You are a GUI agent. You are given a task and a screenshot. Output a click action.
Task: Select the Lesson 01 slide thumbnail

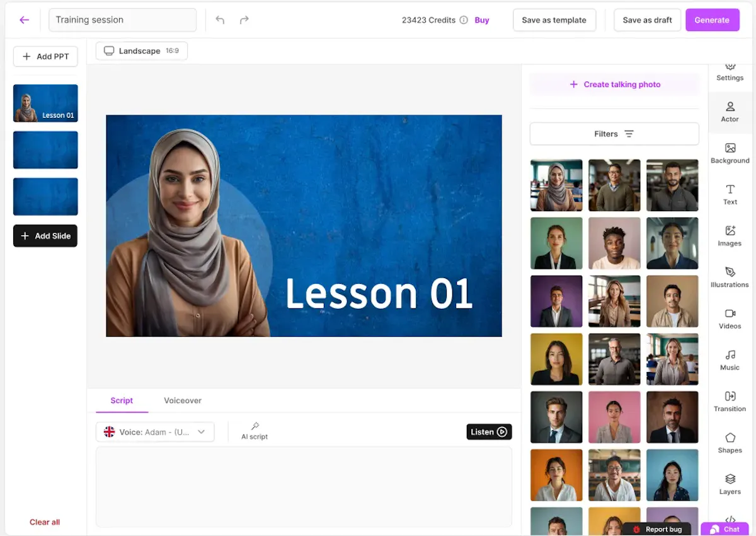(45, 103)
